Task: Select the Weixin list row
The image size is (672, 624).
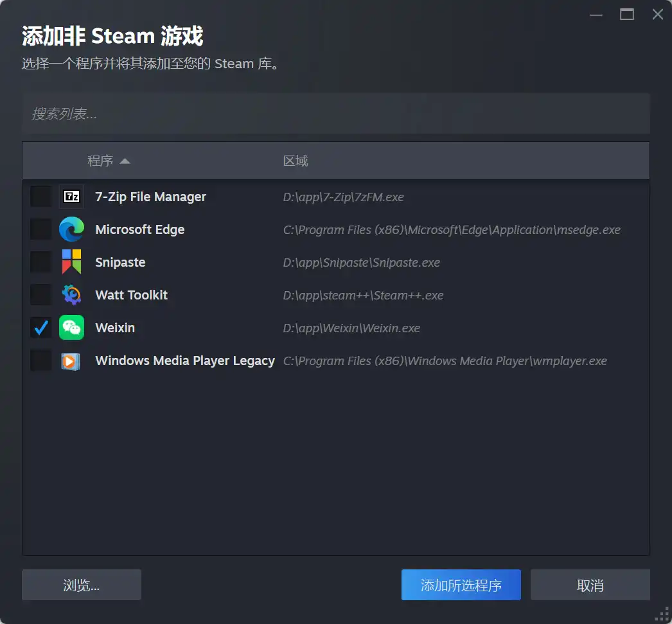Action: pos(193,328)
